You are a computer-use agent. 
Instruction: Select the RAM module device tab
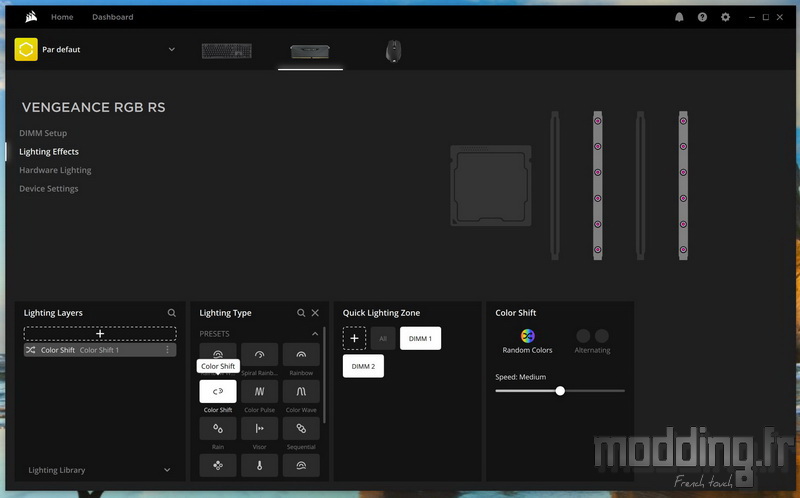pos(310,52)
